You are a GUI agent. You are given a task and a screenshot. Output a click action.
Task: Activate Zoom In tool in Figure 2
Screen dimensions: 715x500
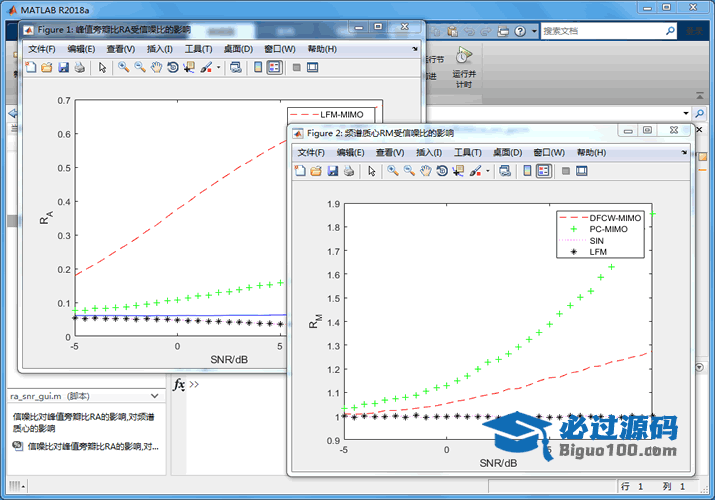click(393, 171)
